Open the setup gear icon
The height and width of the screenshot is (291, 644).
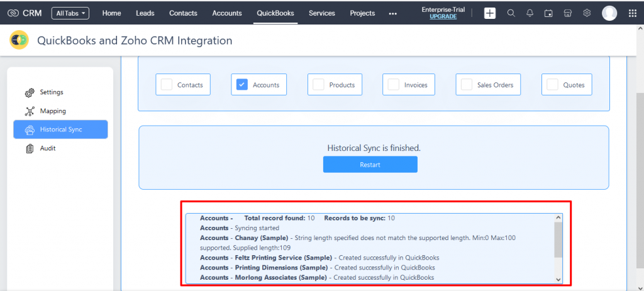[x=587, y=13]
